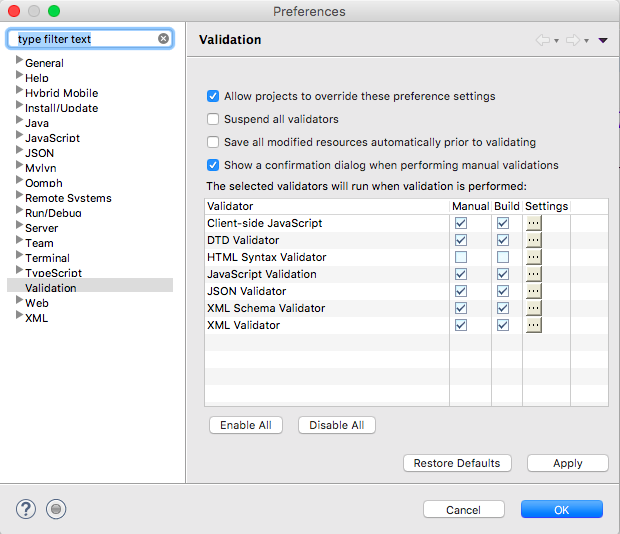Click the back navigation arrow icon

543,40
